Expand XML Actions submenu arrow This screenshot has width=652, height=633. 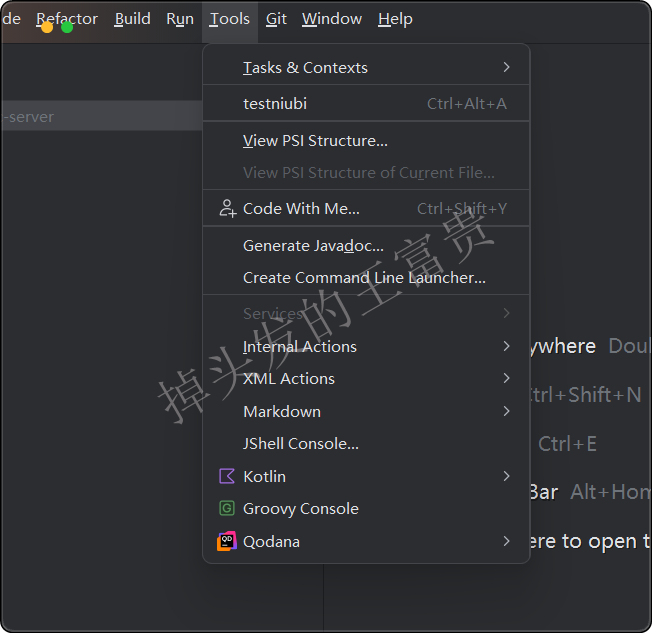[506, 378]
